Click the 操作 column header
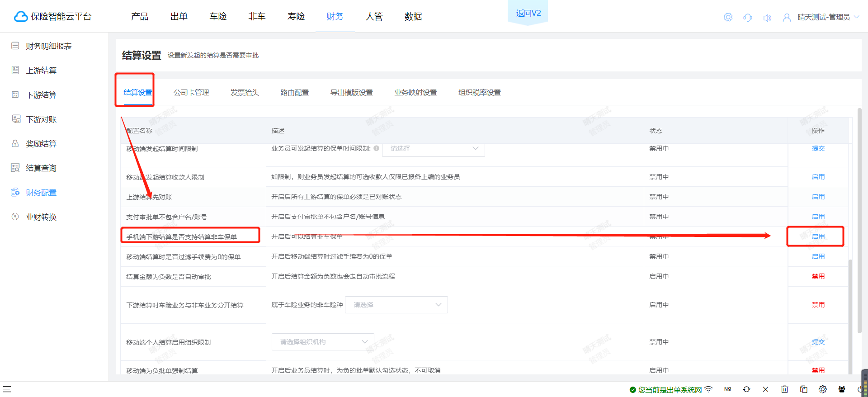This screenshot has width=868, height=397. (818, 131)
